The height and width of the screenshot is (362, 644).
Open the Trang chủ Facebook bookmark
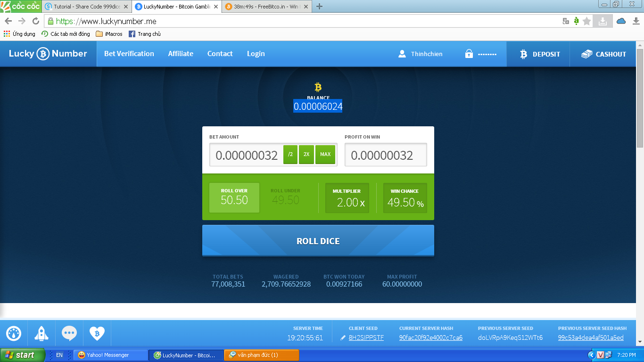(x=145, y=34)
